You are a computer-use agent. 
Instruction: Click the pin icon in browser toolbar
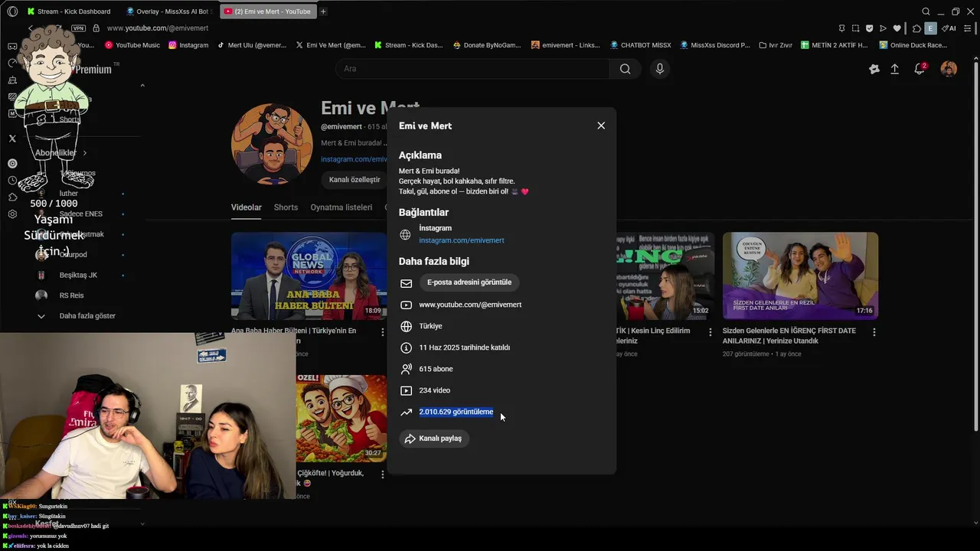(x=841, y=28)
